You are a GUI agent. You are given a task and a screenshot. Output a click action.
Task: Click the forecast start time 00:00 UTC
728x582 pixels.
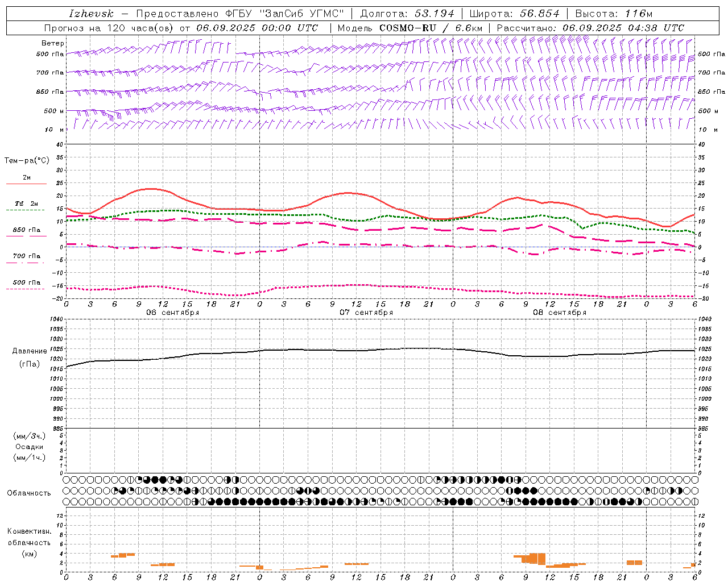[290, 28]
